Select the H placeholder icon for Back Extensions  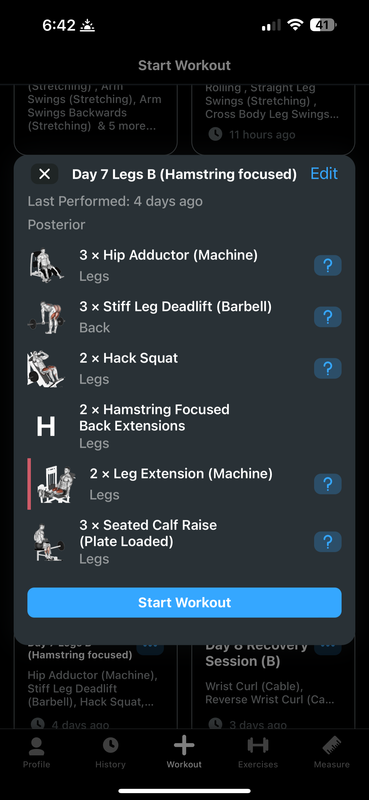click(x=46, y=427)
